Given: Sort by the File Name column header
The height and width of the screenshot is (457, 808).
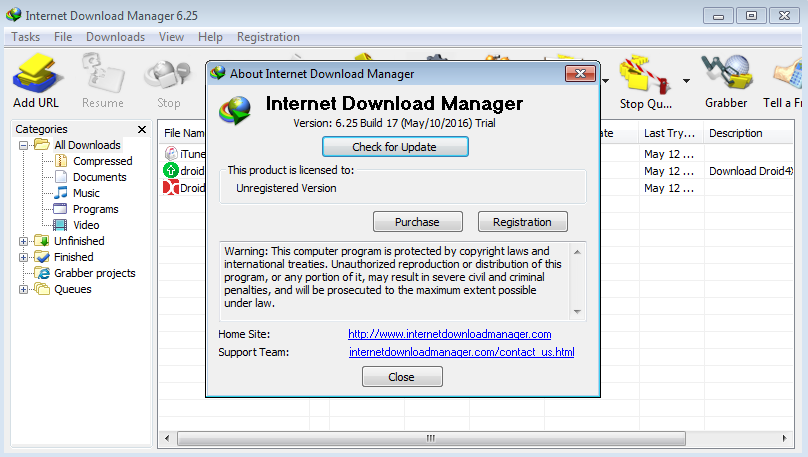Looking at the screenshot, I should click(184, 133).
